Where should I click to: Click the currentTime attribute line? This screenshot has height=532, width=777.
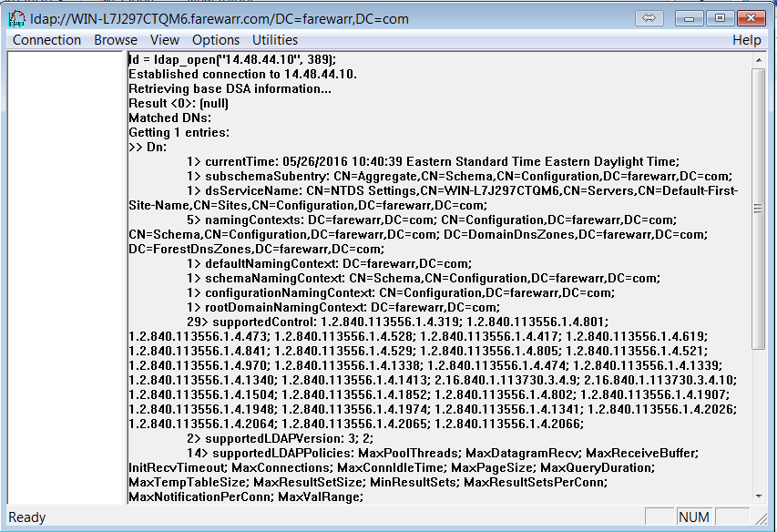pyautogui.click(x=433, y=161)
